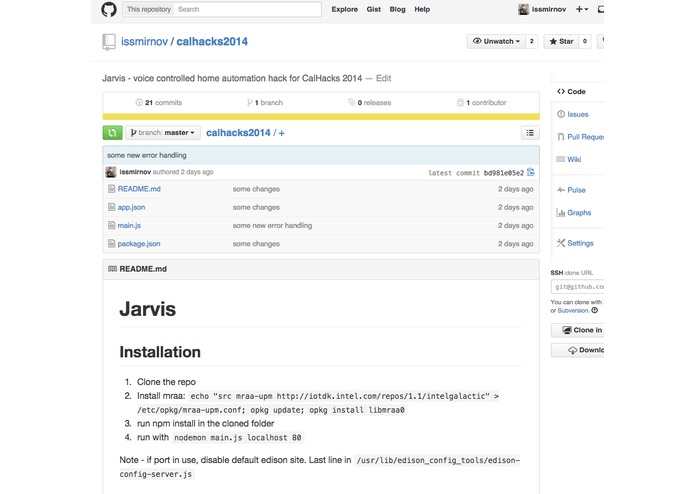Click the watchers count 2
695x494 pixels.
coord(531,41)
